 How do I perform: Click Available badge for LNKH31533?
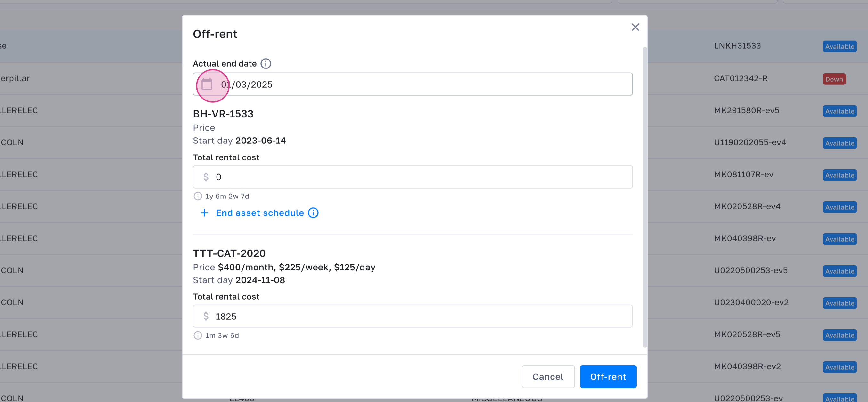pyautogui.click(x=839, y=46)
